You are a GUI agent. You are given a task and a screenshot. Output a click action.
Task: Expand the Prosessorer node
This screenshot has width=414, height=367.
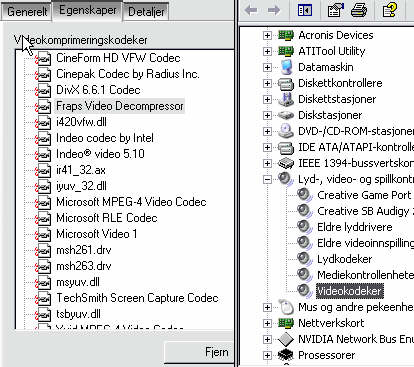click(x=267, y=355)
